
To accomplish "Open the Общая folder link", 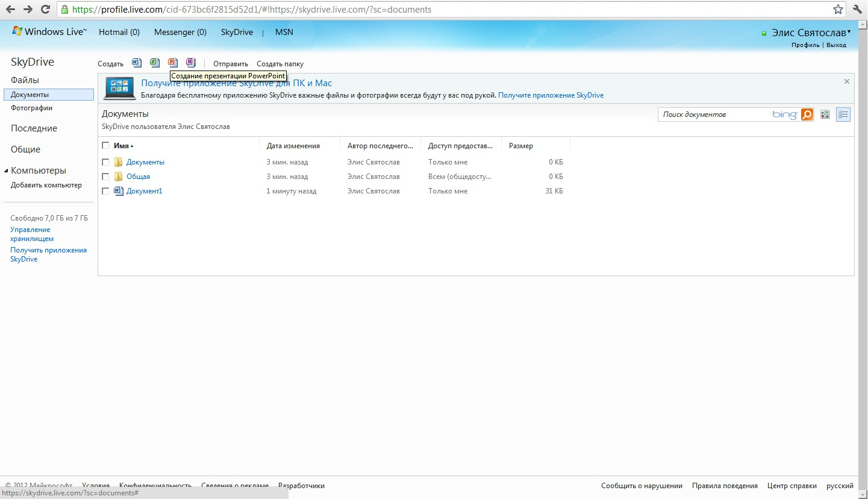I will 138,177.
